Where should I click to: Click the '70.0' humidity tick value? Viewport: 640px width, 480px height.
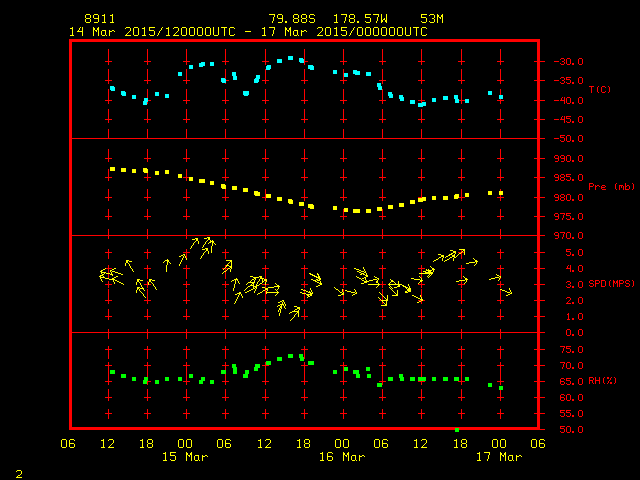pyautogui.click(x=571, y=365)
